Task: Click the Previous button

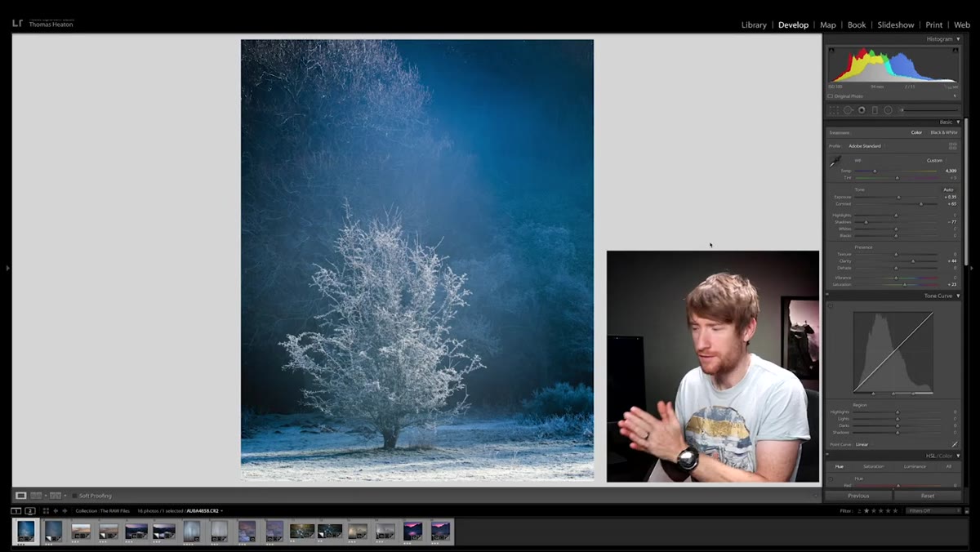Action: tap(858, 496)
